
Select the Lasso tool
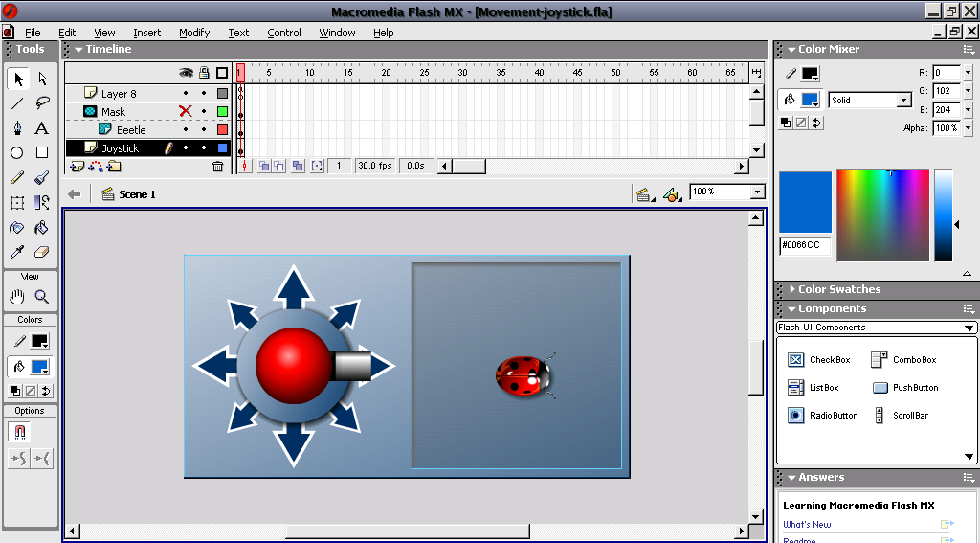pyautogui.click(x=42, y=103)
